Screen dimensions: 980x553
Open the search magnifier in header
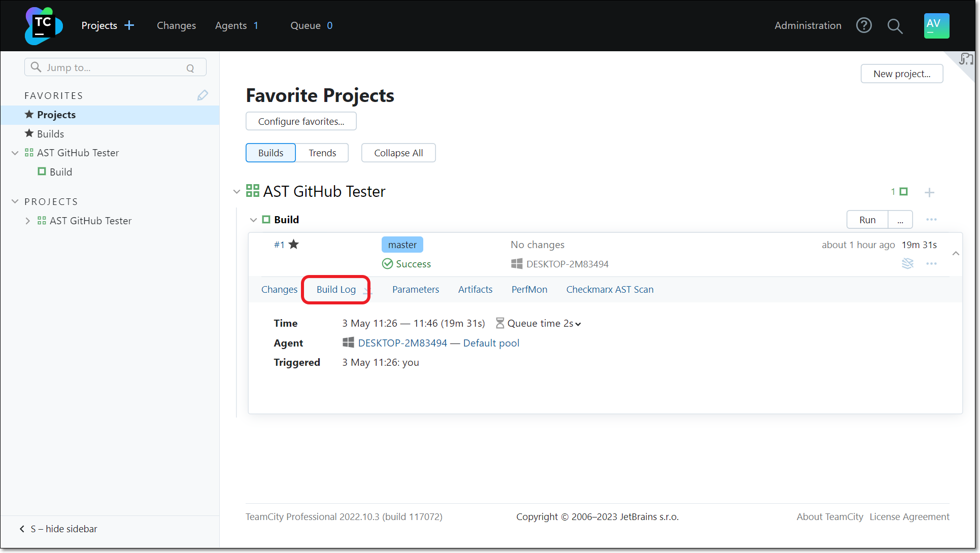click(x=895, y=26)
